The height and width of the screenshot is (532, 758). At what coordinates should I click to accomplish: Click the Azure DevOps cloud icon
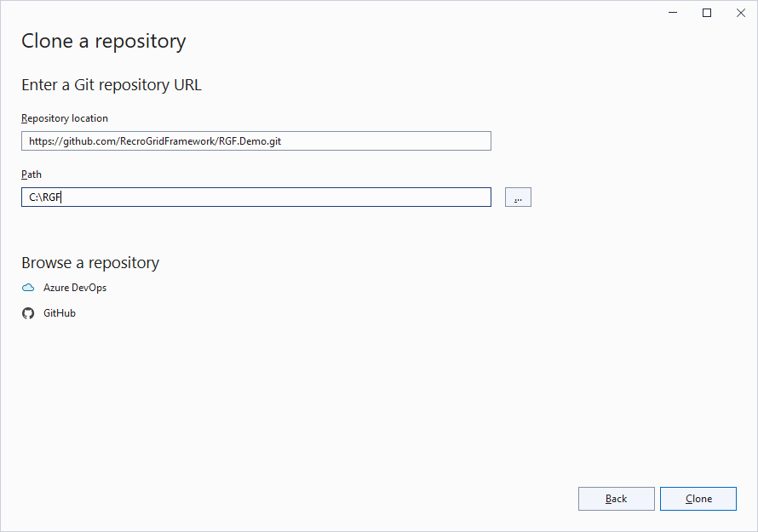(28, 288)
